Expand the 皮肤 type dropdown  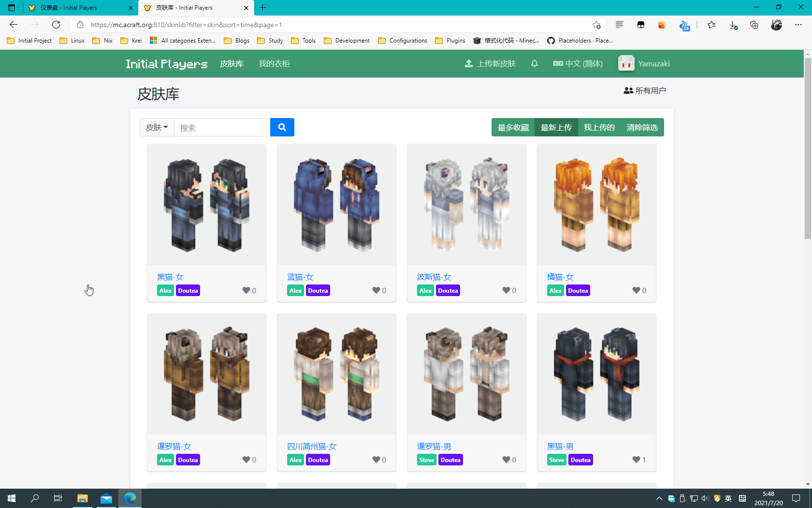[x=157, y=127]
